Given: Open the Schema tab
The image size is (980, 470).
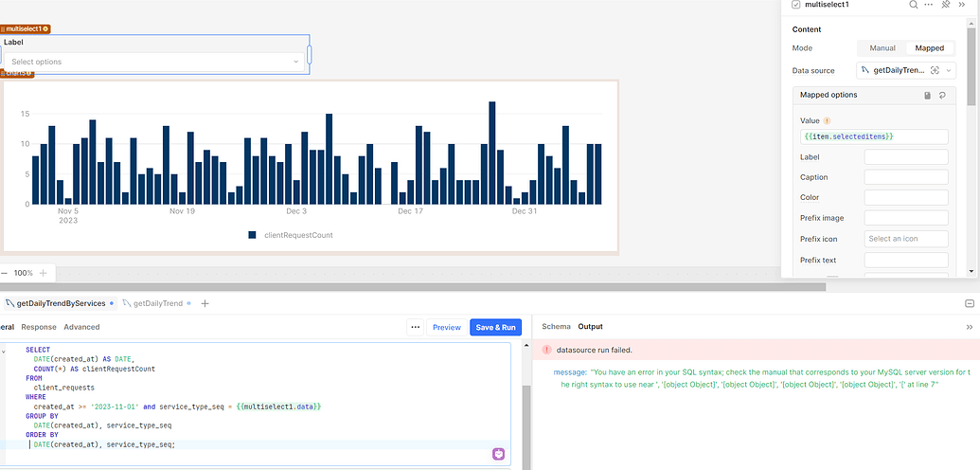Looking at the screenshot, I should coord(556,327).
